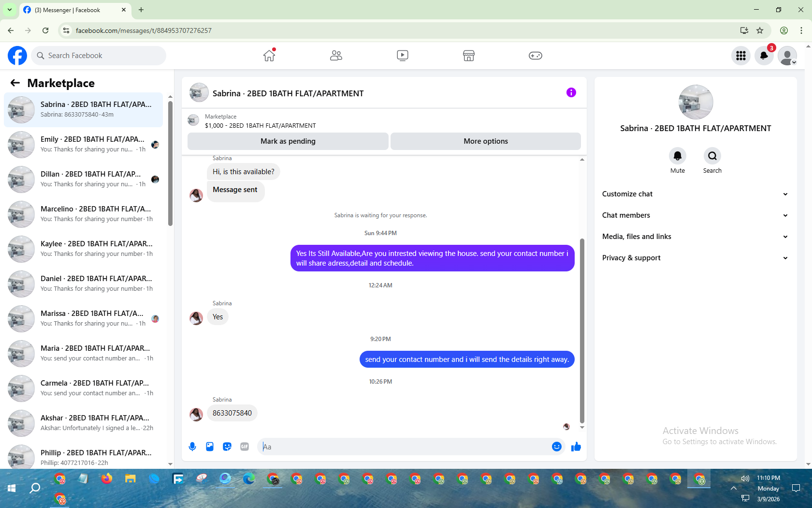Click the Facebook logo
This screenshot has height=508, width=812.
pos(17,56)
